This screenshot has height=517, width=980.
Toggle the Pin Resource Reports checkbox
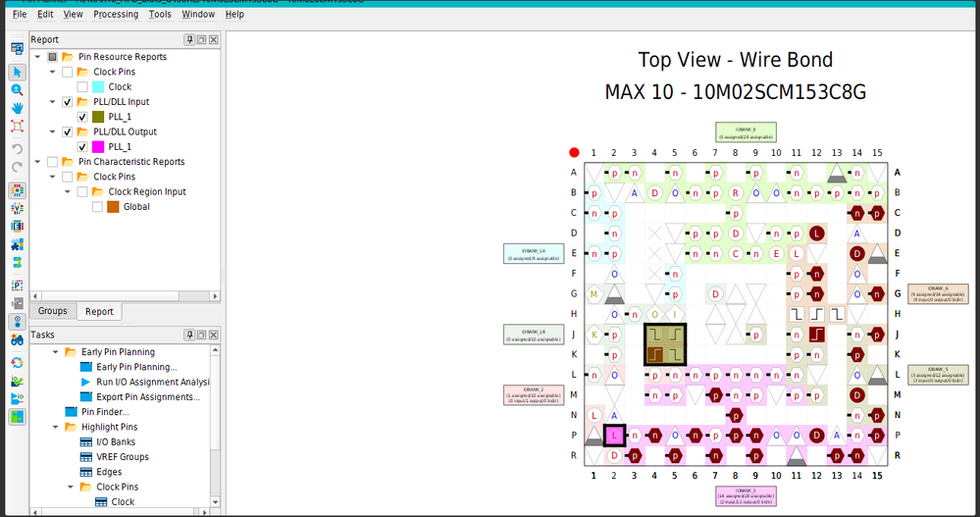click(x=53, y=57)
